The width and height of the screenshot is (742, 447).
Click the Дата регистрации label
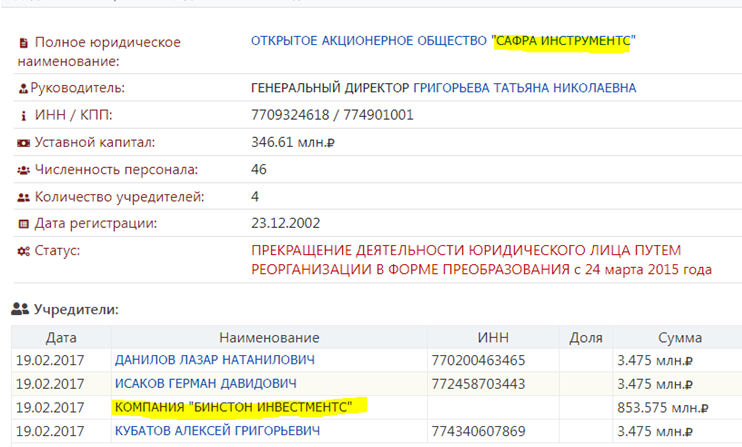tap(96, 223)
